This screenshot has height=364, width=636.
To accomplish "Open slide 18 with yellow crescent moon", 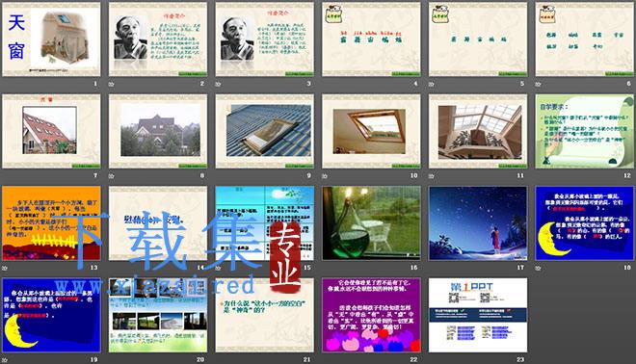I will click(x=585, y=223).
